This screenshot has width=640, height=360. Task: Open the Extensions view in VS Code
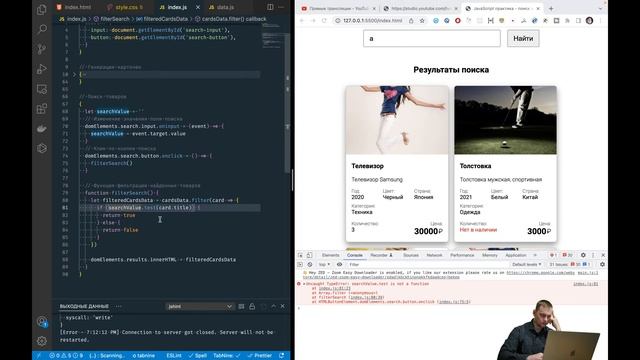(42, 109)
